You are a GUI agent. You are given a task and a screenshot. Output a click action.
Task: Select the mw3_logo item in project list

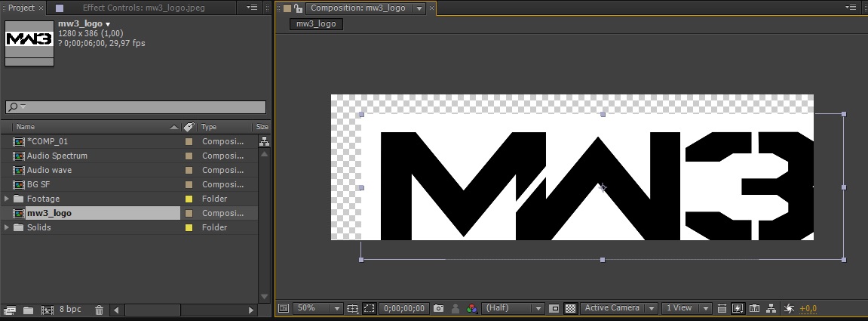pyautogui.click(x=49, y=213)
